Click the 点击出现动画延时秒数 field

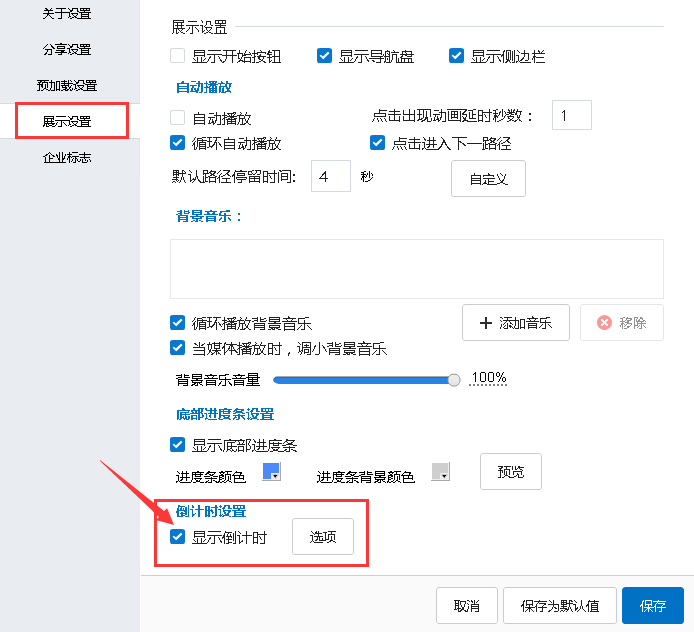(x=571, y=115)
